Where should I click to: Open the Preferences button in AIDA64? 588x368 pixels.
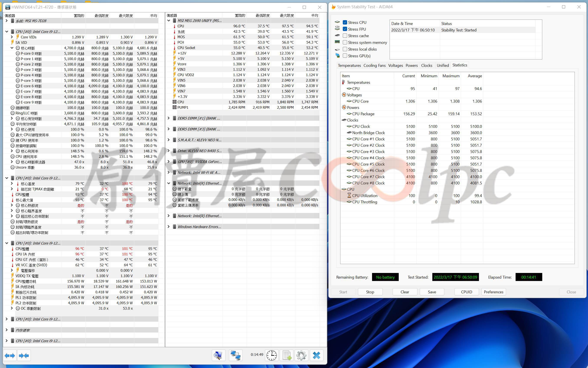(x=493, y=292)
